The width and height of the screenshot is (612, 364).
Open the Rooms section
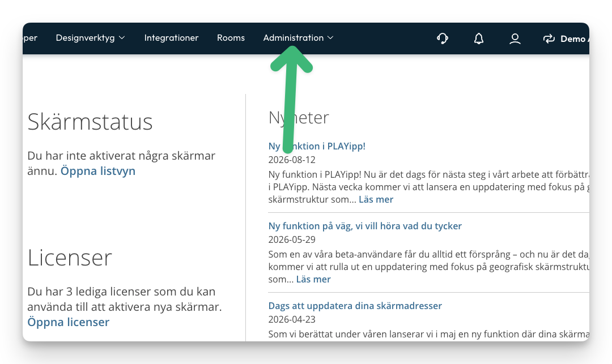point(231,38)
